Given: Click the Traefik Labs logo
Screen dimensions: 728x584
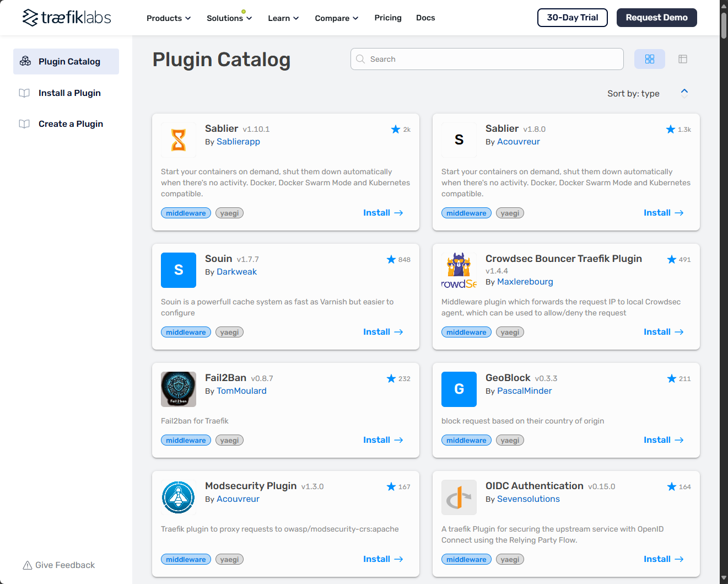Looking at the screenshot, I should [x=67, y=18].
